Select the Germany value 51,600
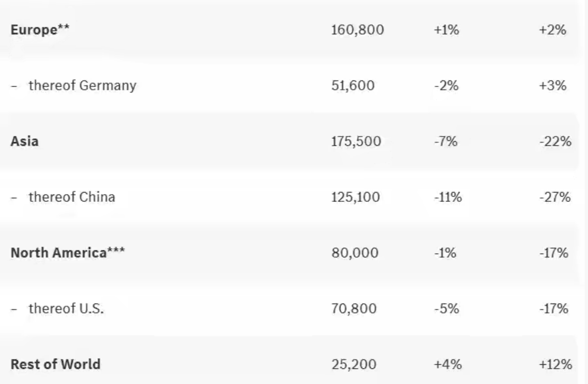Screen dimensions: 588x384 coord(353,86)
